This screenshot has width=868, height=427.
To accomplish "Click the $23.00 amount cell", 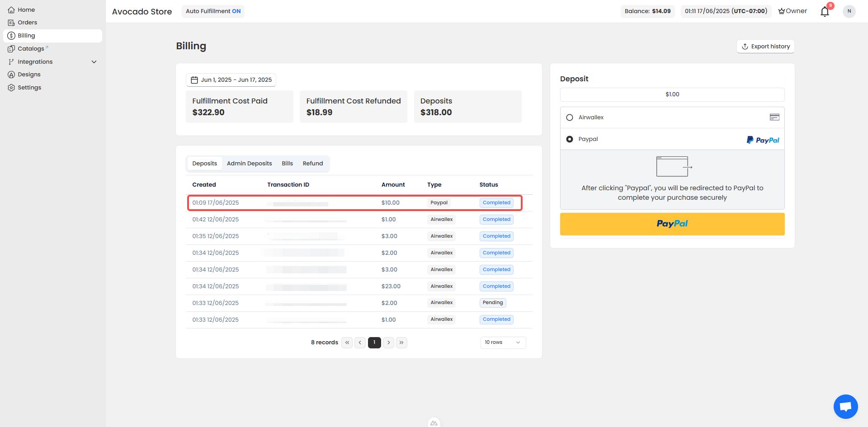I will click(391, 286).
